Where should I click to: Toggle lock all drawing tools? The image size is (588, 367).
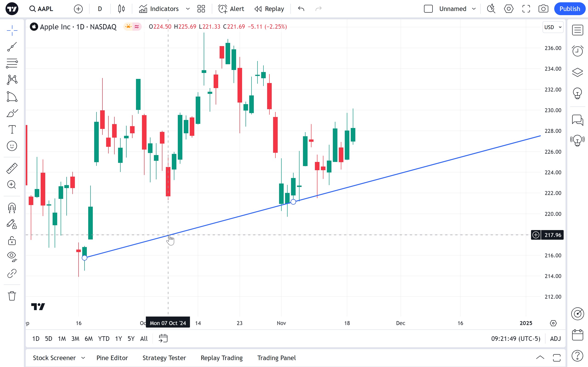click(12, 241)
